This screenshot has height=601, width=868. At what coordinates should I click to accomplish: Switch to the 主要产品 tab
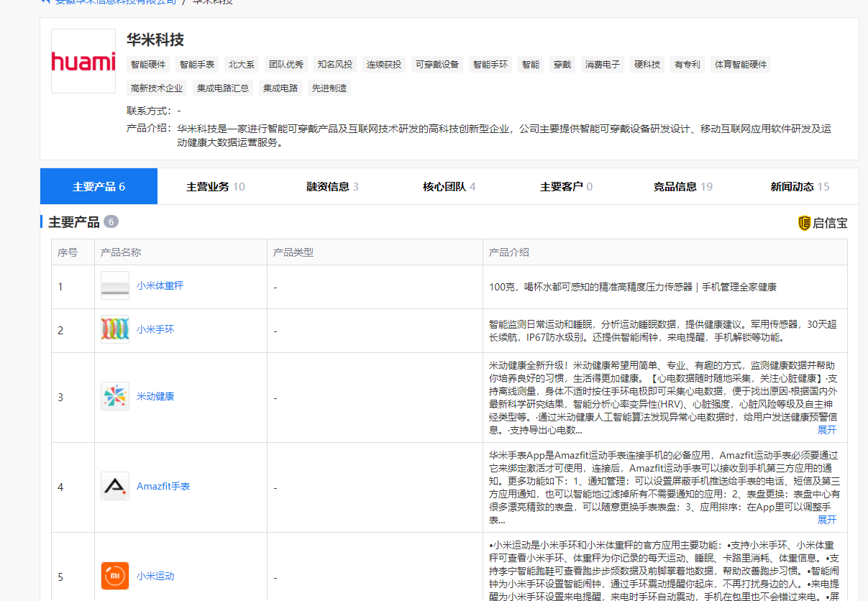point(99,186)
